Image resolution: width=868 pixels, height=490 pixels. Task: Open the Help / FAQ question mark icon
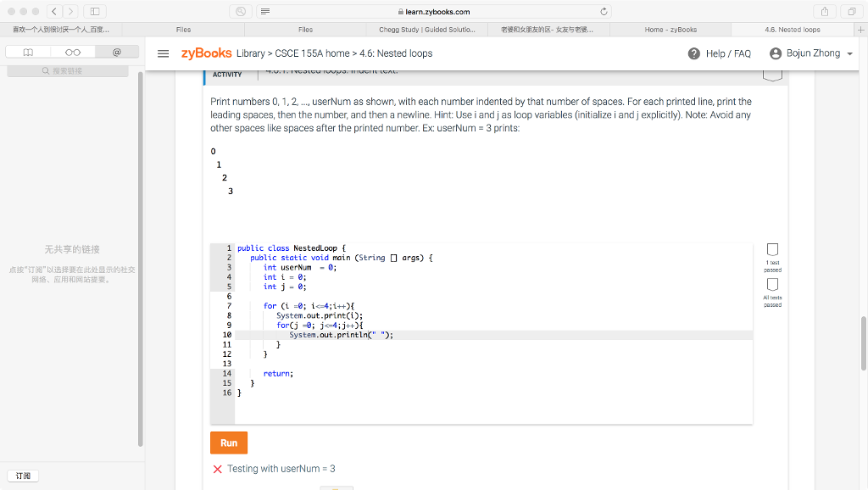(x=695, y=53)
